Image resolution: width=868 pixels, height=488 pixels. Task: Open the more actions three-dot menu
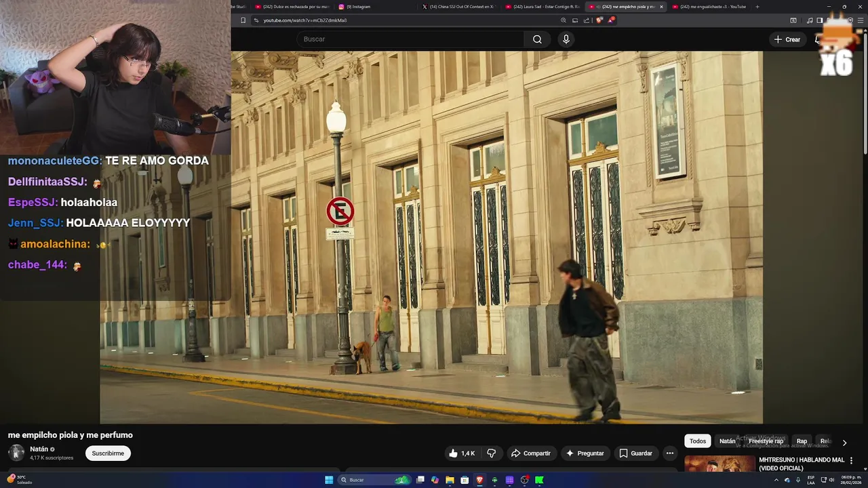670,453
